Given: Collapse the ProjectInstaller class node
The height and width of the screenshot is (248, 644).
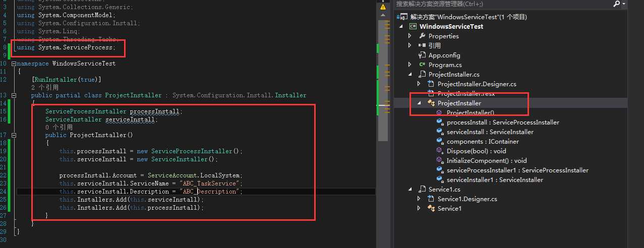Looking at the screenshot, I should tap(420, 103).
